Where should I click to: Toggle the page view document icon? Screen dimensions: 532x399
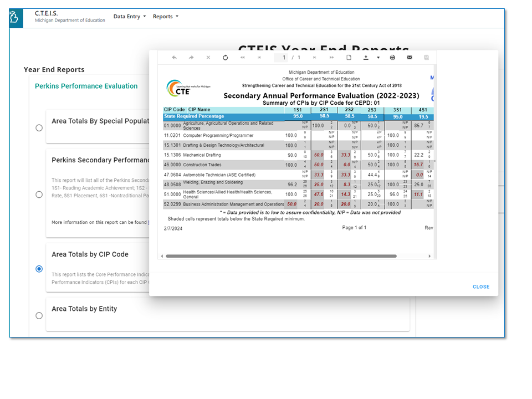tap(349, 58)
